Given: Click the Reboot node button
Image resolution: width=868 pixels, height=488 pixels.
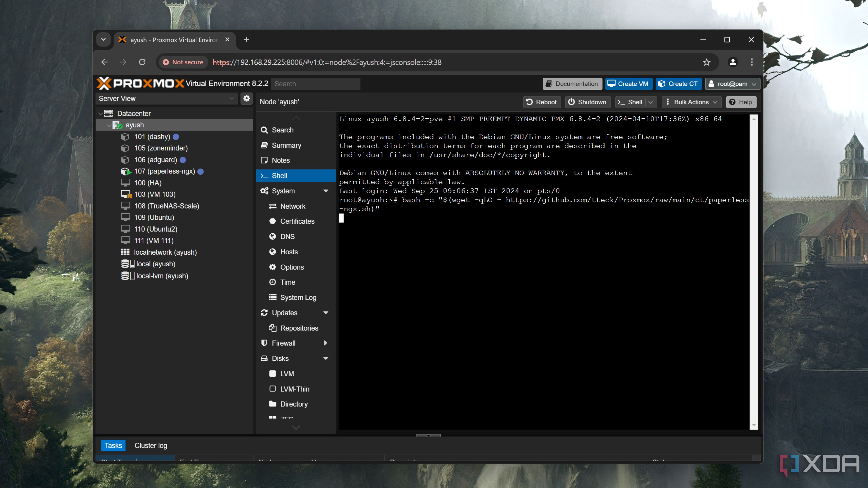Looking at the screenshot, I should pos(542,102).
